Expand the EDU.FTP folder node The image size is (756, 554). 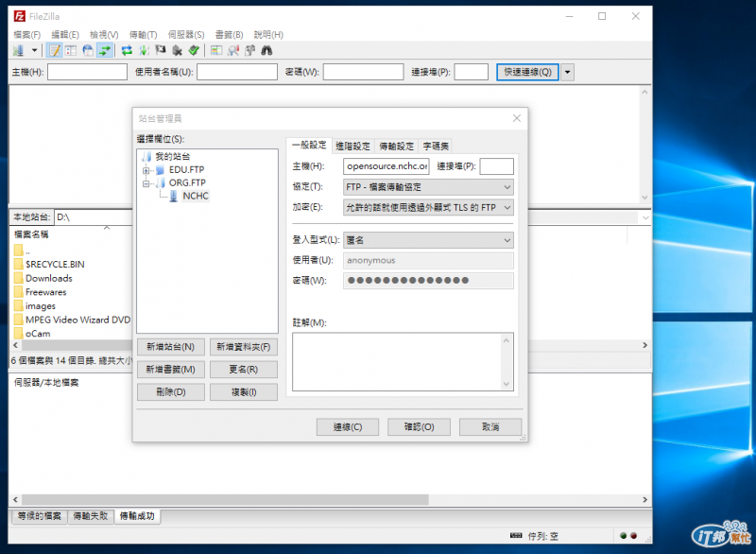tap(146, 170)
